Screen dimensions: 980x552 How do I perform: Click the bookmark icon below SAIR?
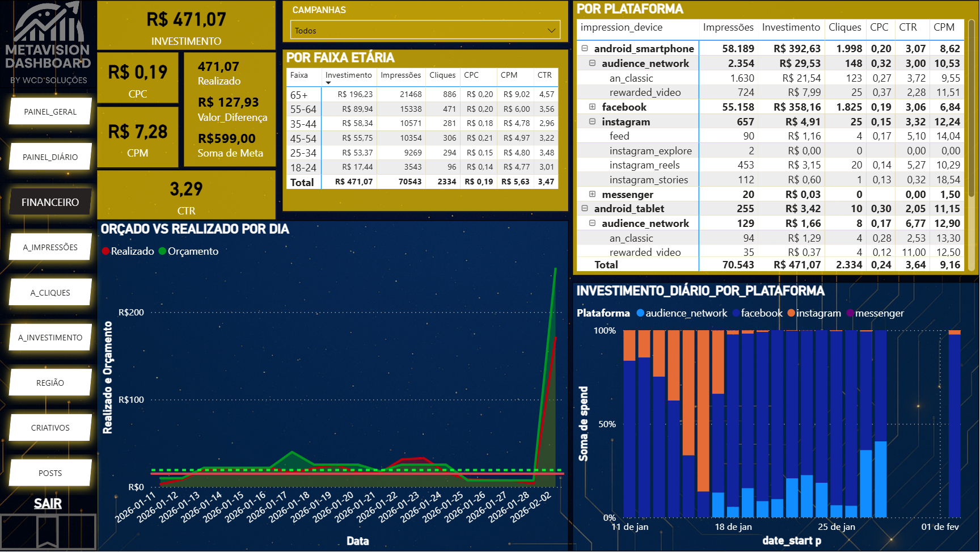(48, 532)
